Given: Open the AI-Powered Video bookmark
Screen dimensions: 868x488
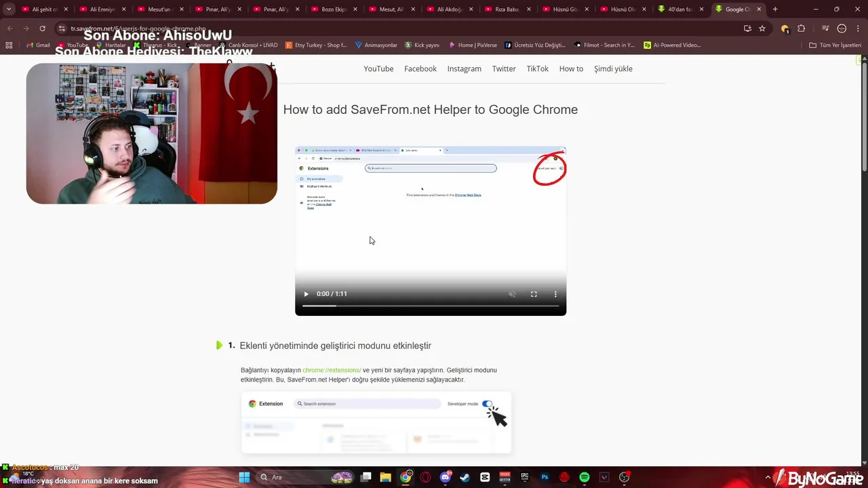Looking at the screenshot, I should click(673, 45).
